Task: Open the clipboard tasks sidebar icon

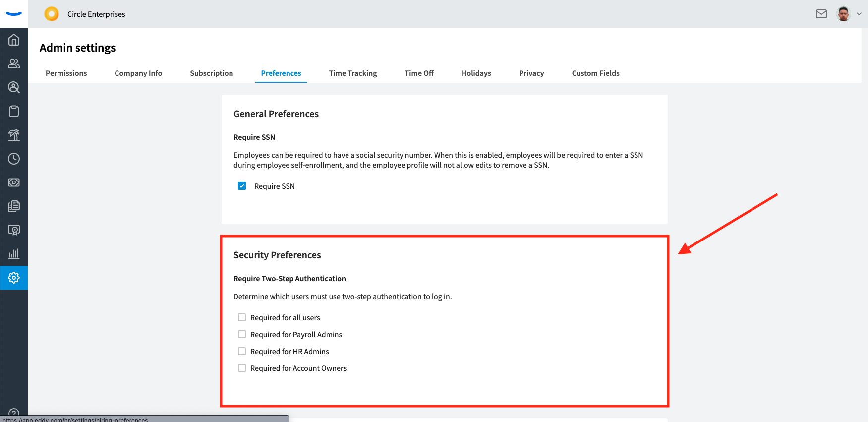Action: (x=14, y=111)
